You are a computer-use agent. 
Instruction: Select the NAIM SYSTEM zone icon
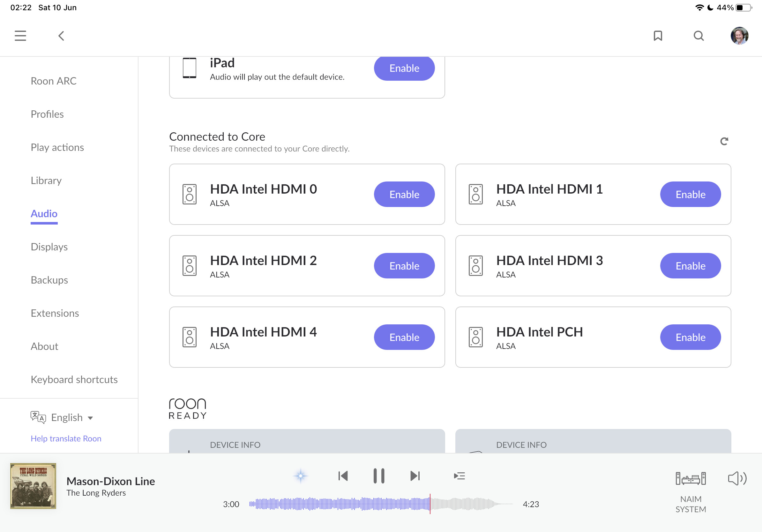(x=691, y=479)
